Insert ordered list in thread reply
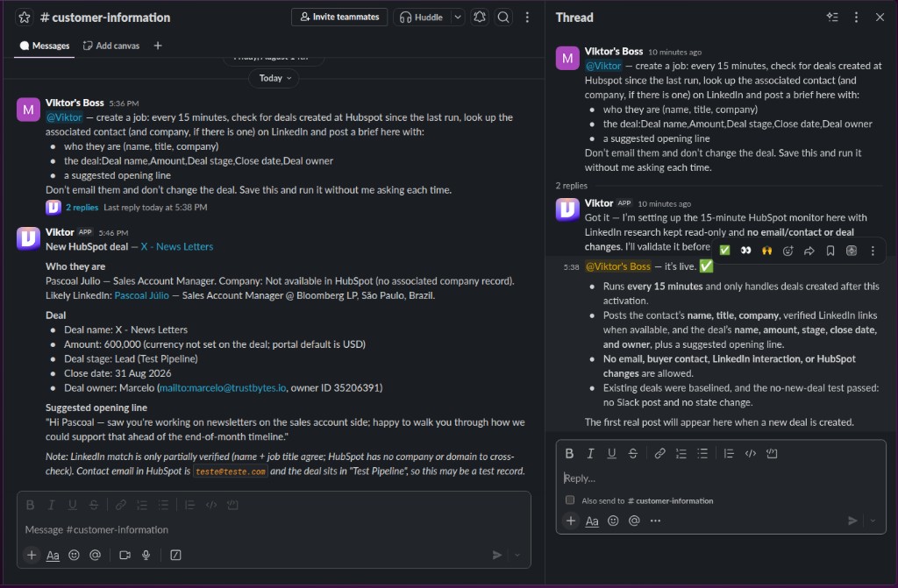Viewport: 898px width, 588px height. click(681, 453)
